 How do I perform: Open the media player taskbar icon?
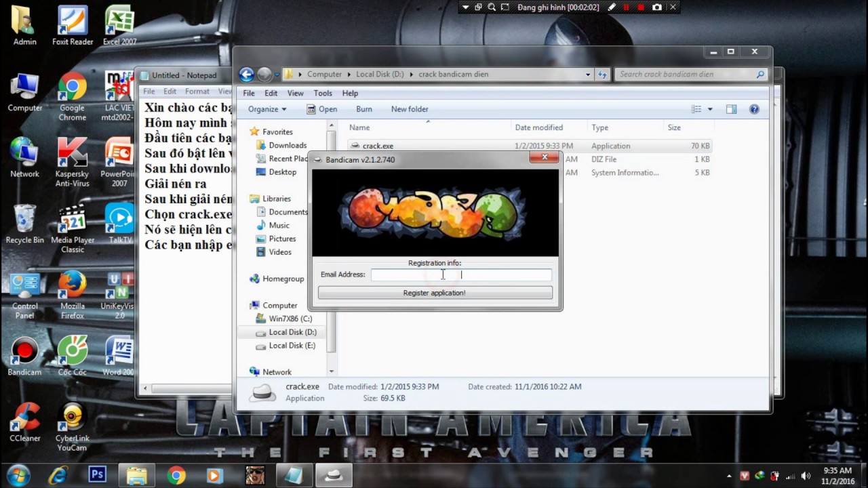click(215, 475)
